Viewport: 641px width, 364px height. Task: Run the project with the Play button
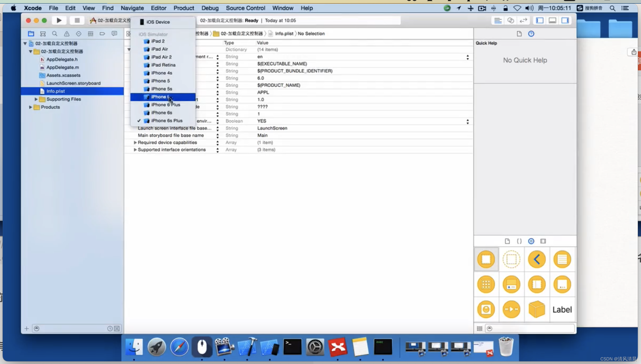(59, 20)
